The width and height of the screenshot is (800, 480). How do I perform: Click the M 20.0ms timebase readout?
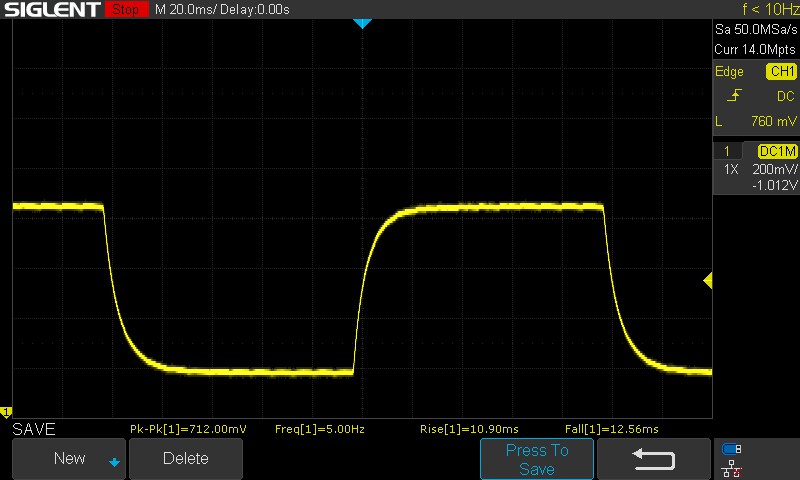(186, 9)
